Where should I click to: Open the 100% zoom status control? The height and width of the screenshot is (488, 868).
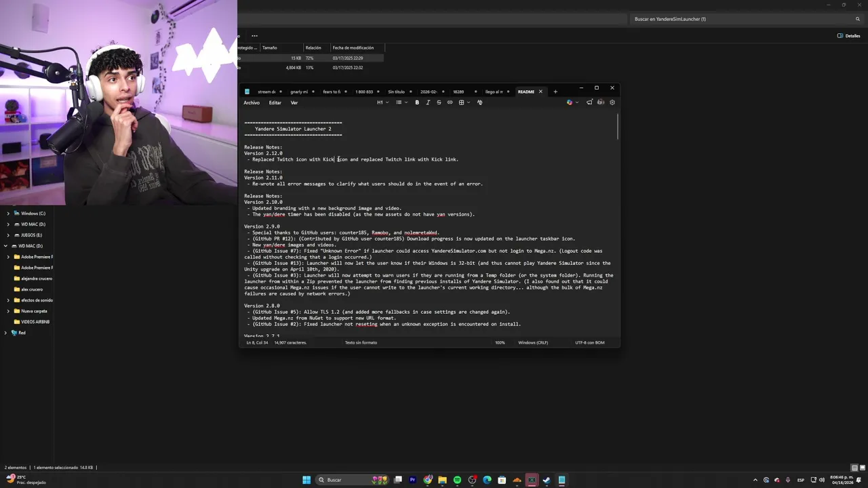pos(500,343)
